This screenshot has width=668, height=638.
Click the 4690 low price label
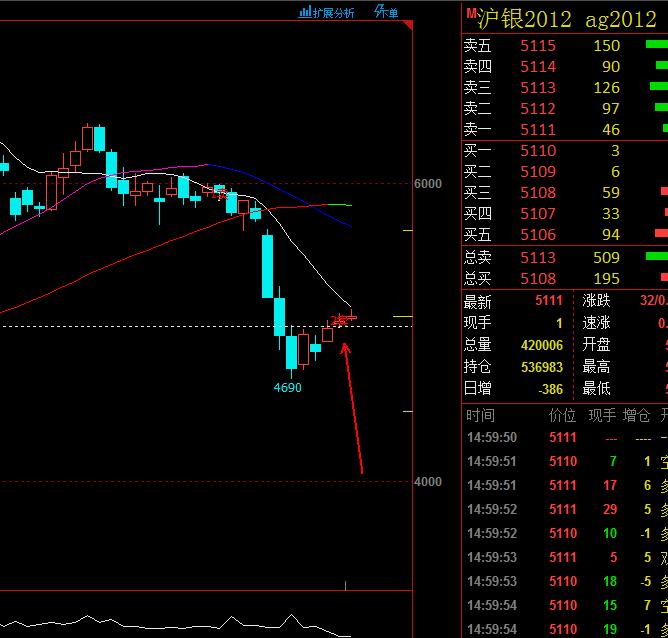click(x=288, y=388)
